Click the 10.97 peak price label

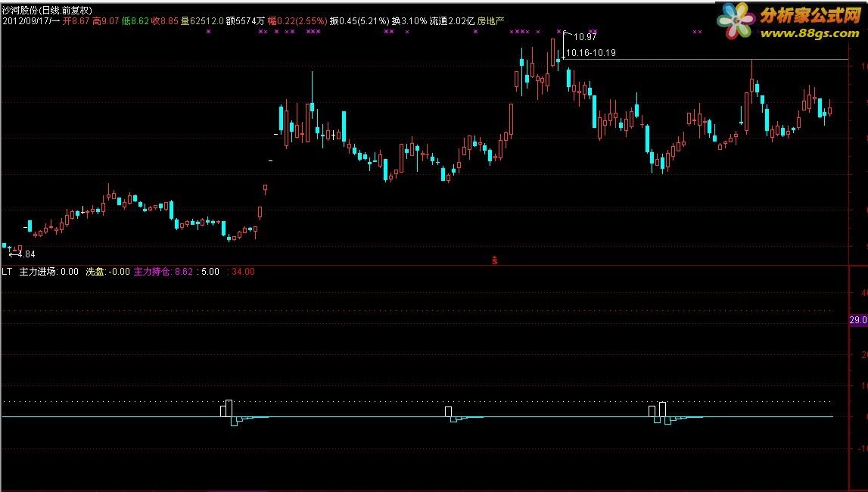pos(585,37)
